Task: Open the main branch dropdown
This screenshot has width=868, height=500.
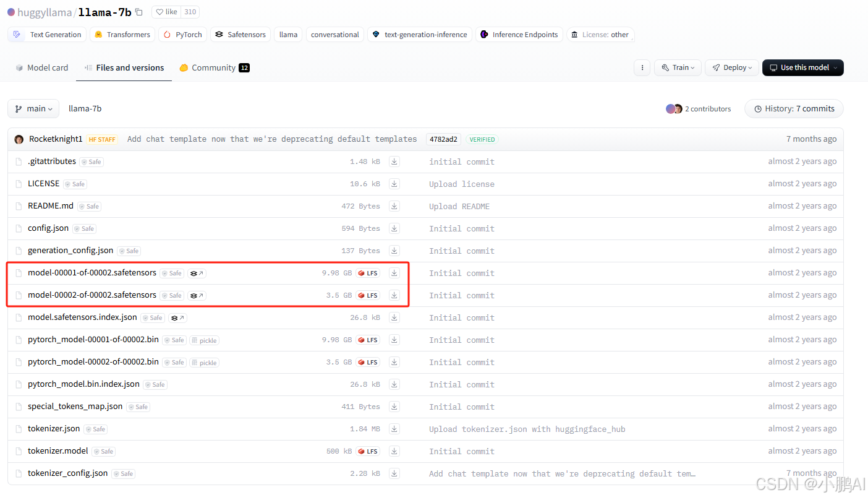Action: (x=33, y=108)
